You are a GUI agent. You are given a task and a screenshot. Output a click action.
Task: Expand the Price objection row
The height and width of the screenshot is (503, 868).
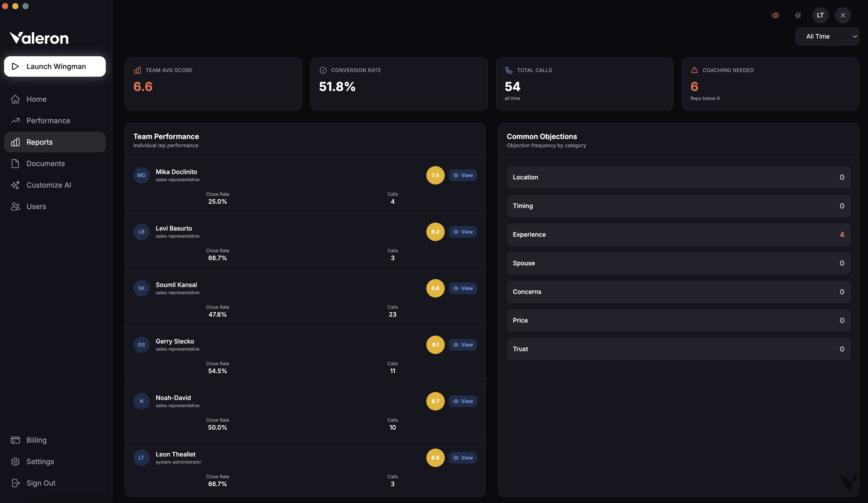pyautogui.click(x=678, y=320)
